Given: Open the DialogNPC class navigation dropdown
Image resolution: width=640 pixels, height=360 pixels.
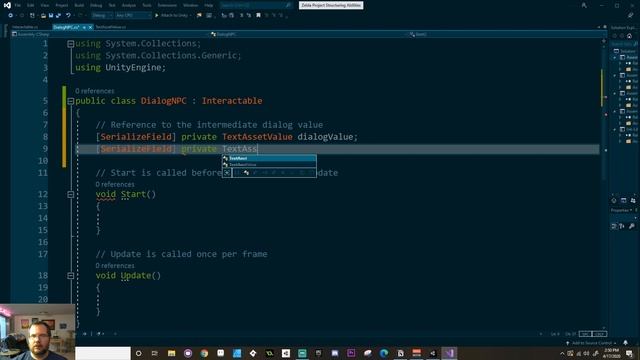Looking at the screenshot, I should [310, 34].
